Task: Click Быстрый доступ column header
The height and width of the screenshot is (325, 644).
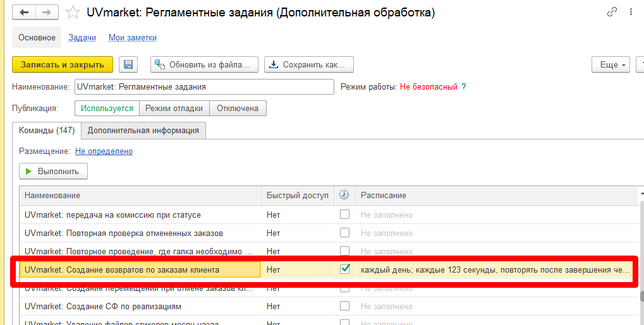Action: 298,196
